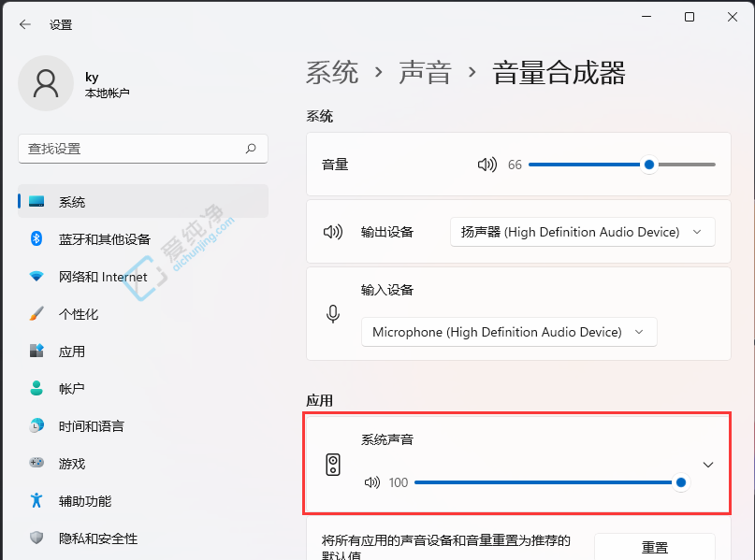This screenshot has width=755, height=560.
Task: Click the Gaming controller icon
Action: tap(36, 463)
